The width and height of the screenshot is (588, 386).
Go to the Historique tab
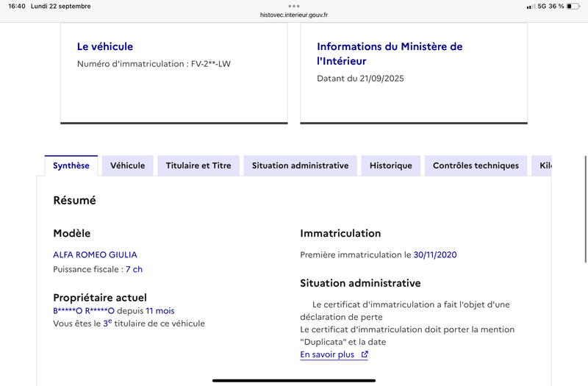coord(391,165)
